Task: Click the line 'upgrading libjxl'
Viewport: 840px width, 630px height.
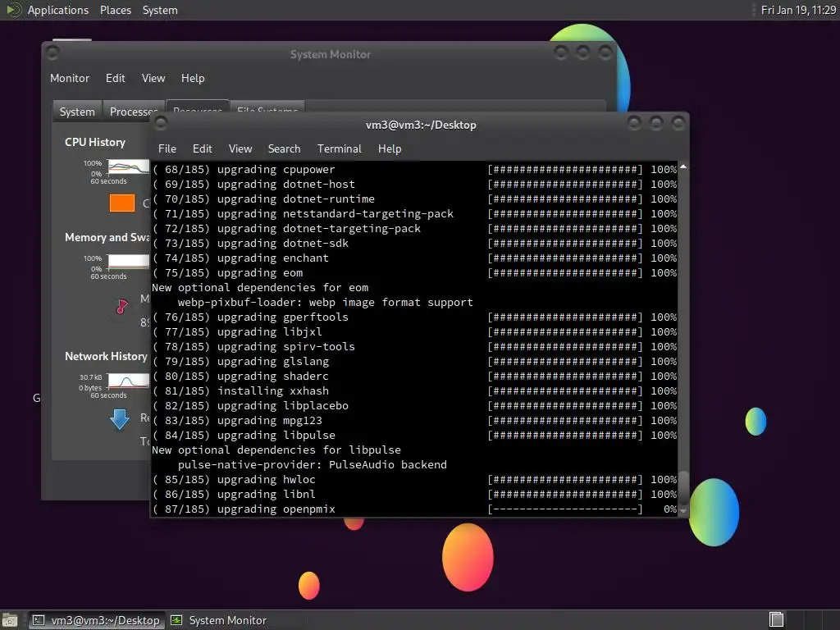Action: pos(414,332)
